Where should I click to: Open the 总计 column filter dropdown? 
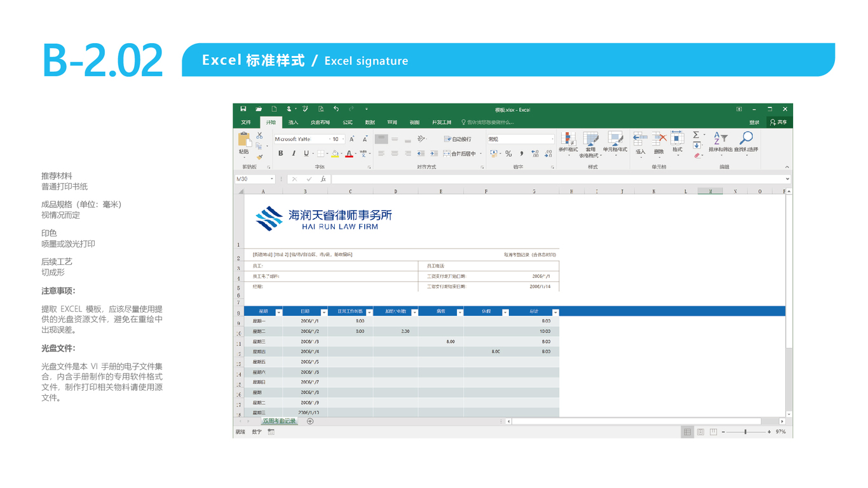point(555,312)
